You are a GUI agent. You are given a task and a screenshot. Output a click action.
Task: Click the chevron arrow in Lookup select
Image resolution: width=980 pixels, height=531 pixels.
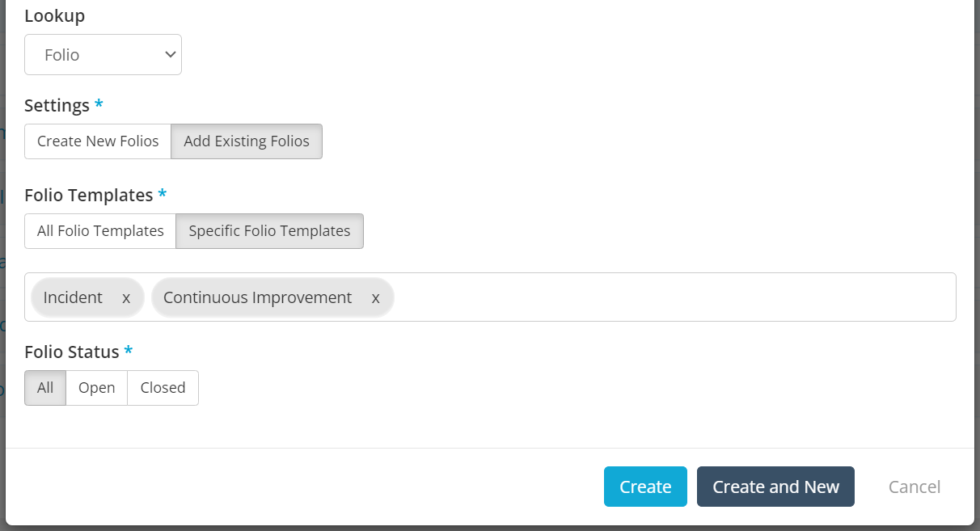(x=170, y=55)
